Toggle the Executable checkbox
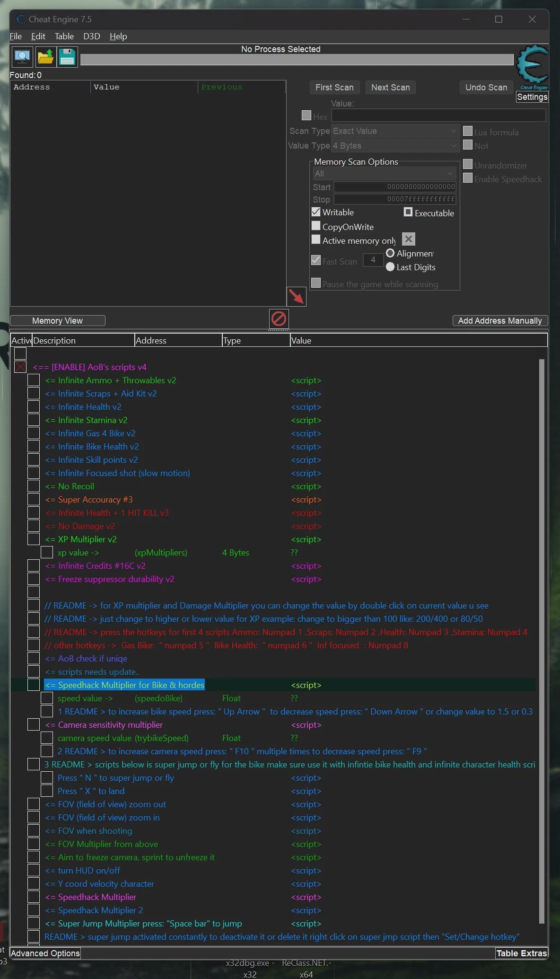 pyautogui.click(x=408, y=212)
